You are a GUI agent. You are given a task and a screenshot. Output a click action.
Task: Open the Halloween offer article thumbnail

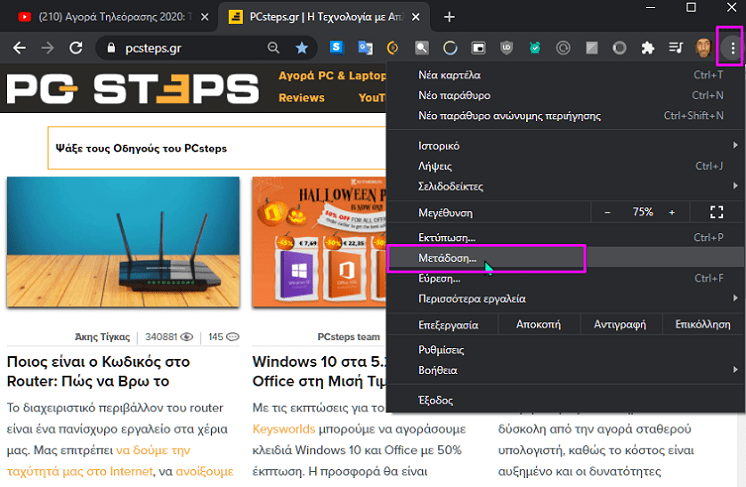pos(319,242)
